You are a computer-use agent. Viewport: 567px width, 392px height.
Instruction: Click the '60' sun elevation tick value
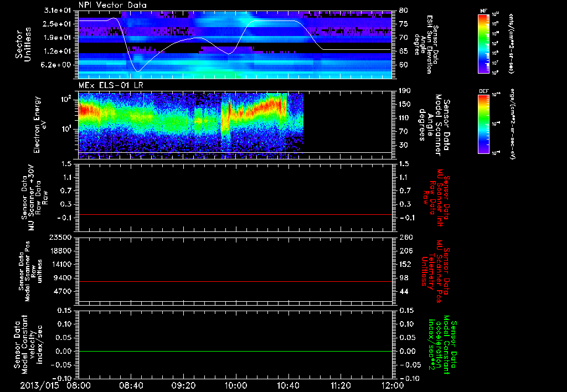(403, 65)
